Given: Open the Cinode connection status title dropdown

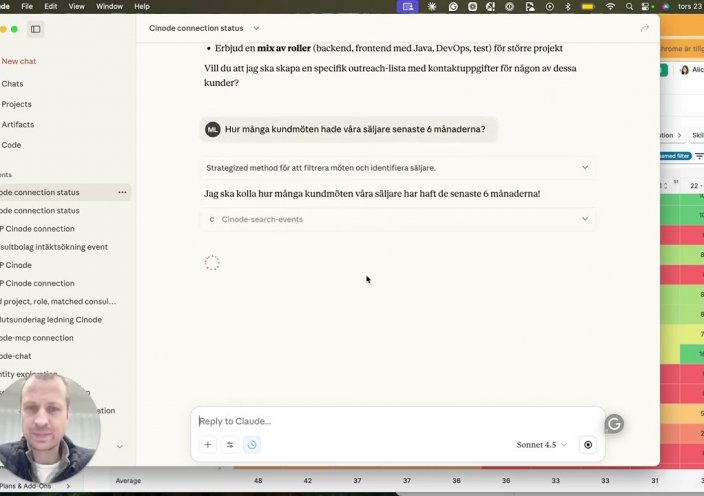Looking at the screenshot, I should (256, 28).
